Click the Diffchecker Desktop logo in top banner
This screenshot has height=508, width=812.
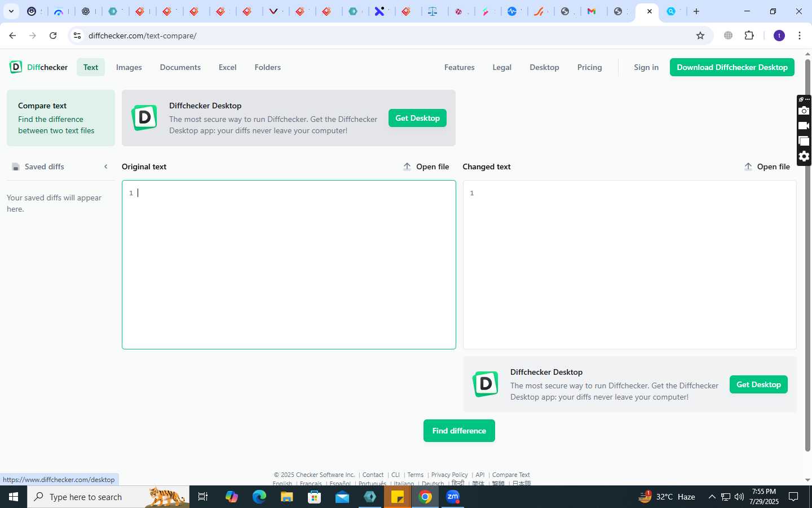144,117
